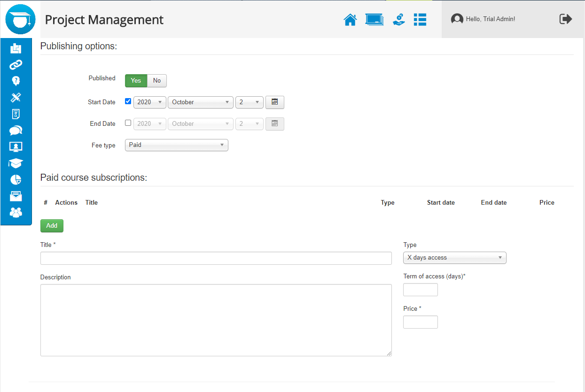Open the Start Date month dropdown

click(x=201, y=102)
